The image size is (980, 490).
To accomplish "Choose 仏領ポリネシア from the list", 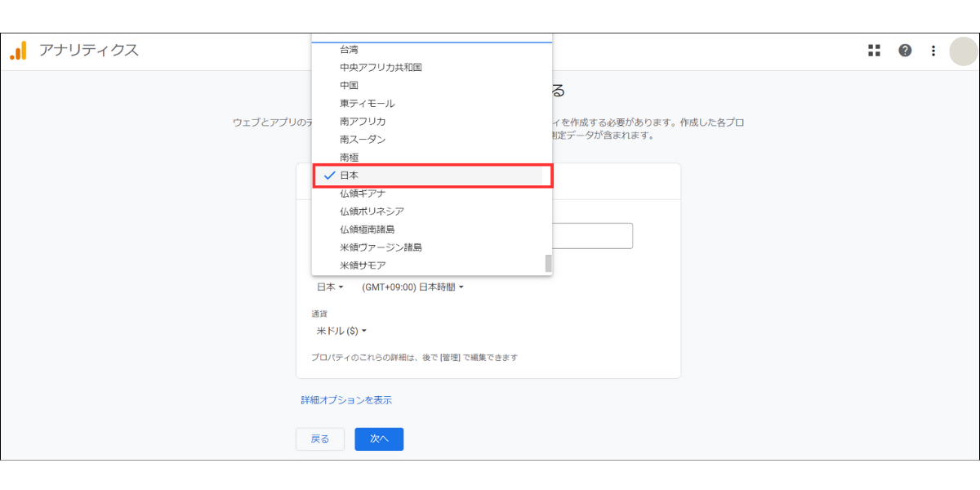I will pos(432,212).
